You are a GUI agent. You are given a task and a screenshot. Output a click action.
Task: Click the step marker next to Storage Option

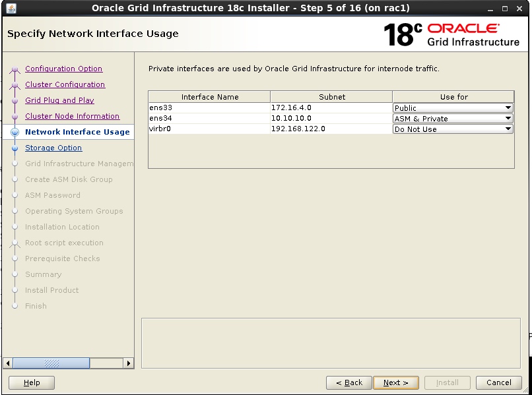pyautogui.click(x=15, y=148)
